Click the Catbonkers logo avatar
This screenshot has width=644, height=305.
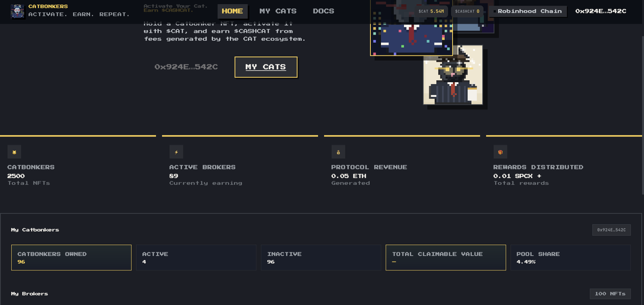[x=17, y=11]
